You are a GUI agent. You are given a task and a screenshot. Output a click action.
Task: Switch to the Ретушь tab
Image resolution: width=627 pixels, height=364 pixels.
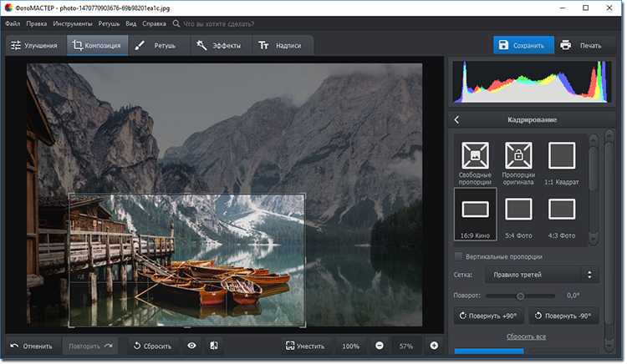point(157,45)
